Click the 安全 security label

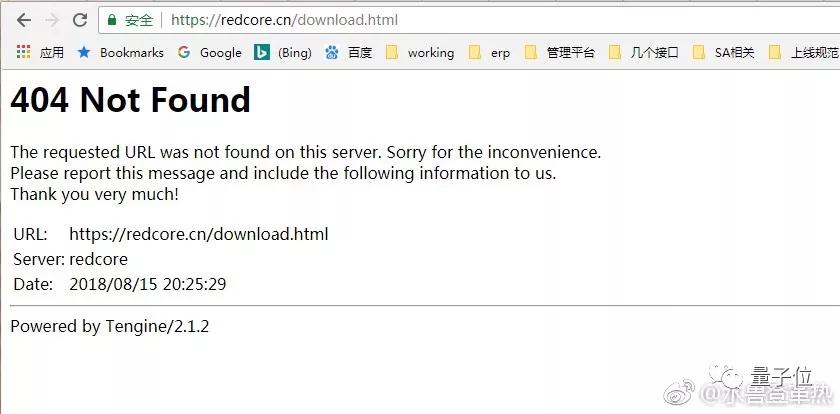pyautogui.click(x=139, y=20)
